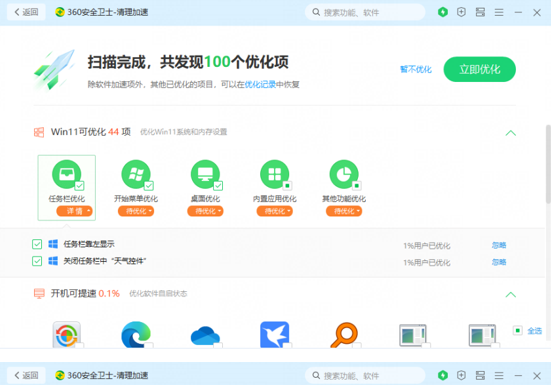Click the 开机可提速 0.1% heading
The width and height of the screenshot is (551, 385).
[85, 293]
